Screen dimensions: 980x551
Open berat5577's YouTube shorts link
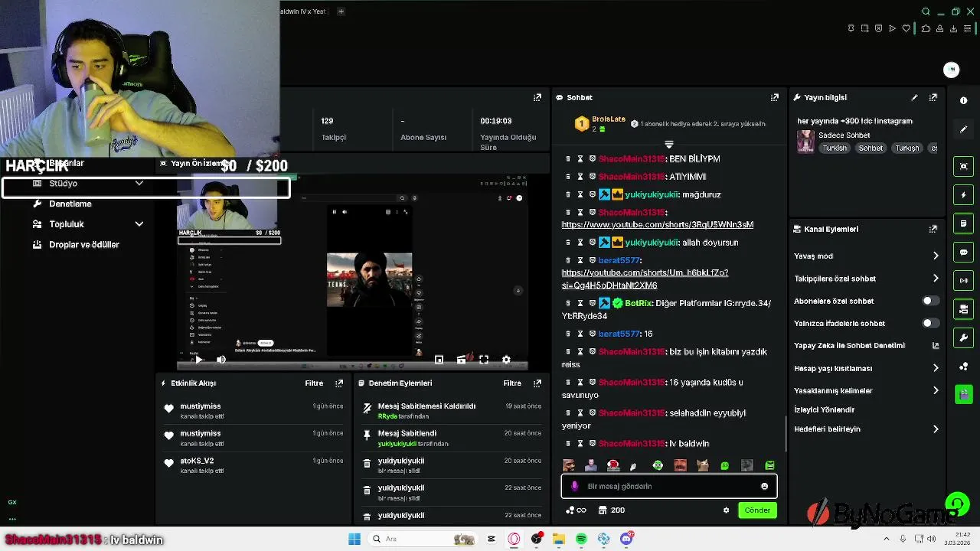(x=645, y=279)
